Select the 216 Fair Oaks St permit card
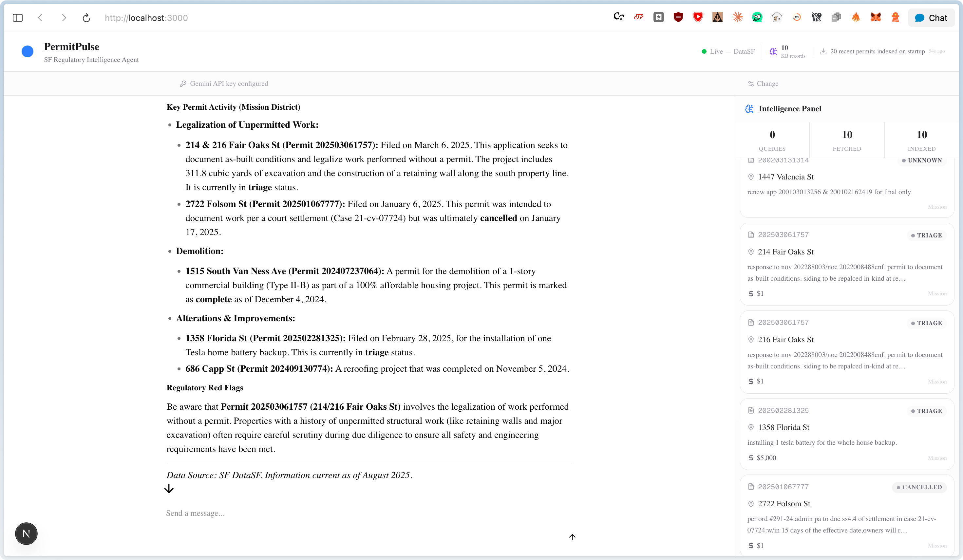Image resolution: width=963 pixels, height=560 pixels. tap(847, 351)
